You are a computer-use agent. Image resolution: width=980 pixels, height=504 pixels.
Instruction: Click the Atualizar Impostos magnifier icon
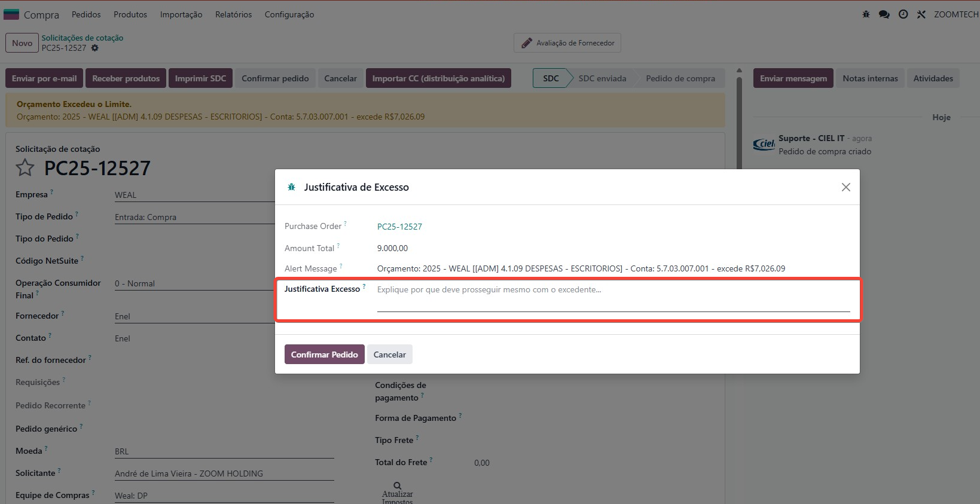[x=397, y=485]
